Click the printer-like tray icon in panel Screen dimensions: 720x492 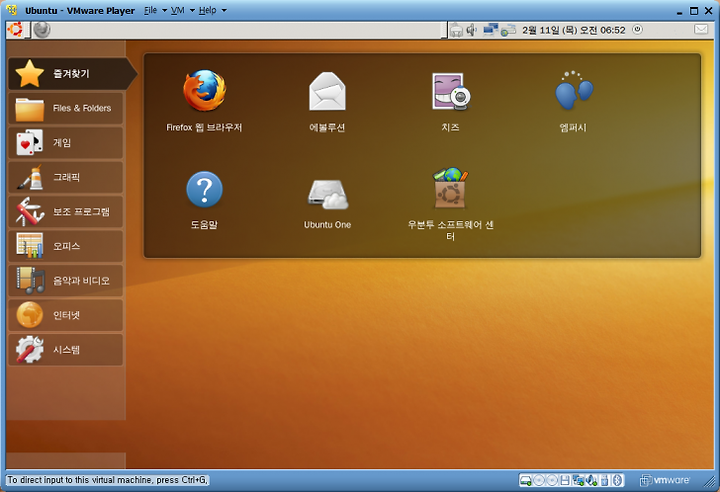(x=456, y=30)
